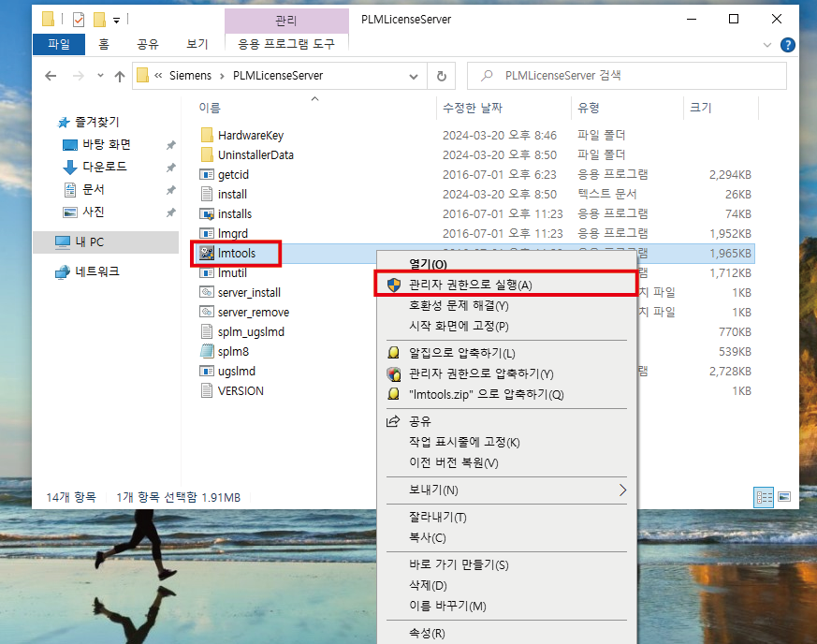Select 관리자 권한으로 실행(A) in context menu
Screen dimensions: 817x644
click(506, 285)
